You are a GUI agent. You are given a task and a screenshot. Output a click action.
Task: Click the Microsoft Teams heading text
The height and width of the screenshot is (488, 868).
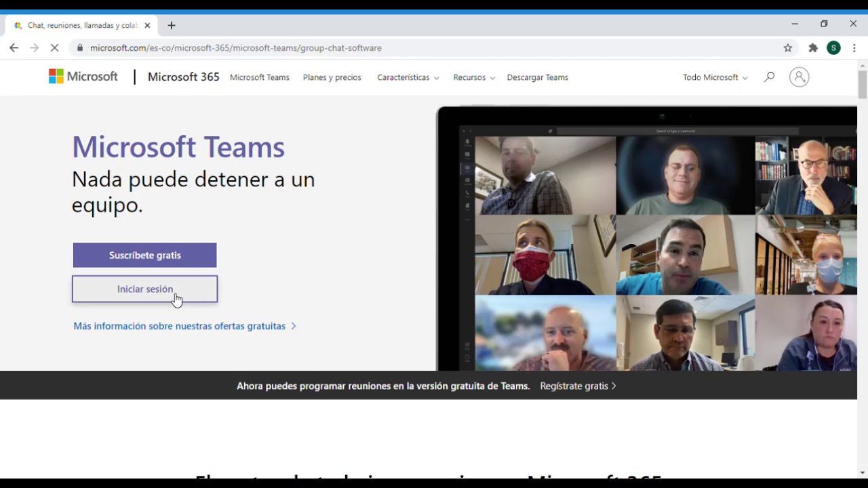tap(178, 147)
